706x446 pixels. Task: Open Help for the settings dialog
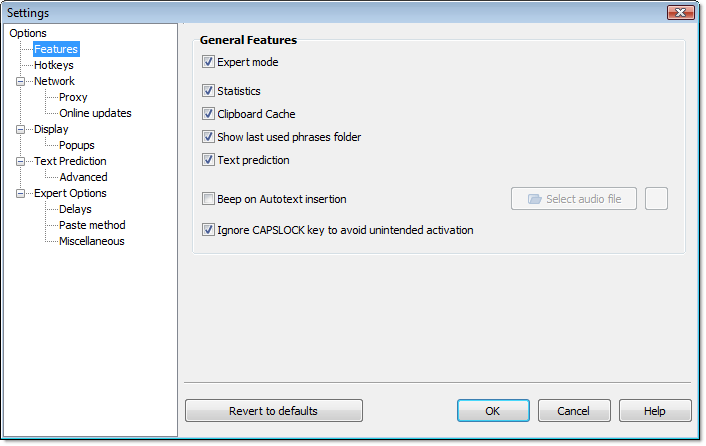pyautogui.click(x=655, y=410)
